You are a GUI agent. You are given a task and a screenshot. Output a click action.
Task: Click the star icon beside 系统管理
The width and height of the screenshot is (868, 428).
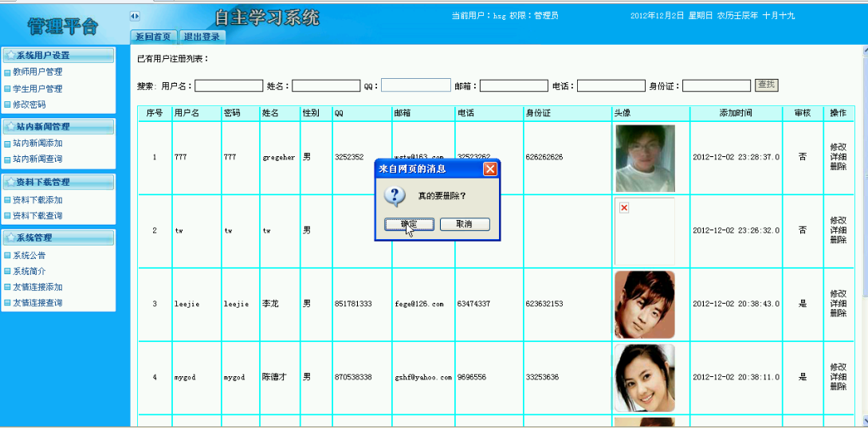click(x=10, y=238)
